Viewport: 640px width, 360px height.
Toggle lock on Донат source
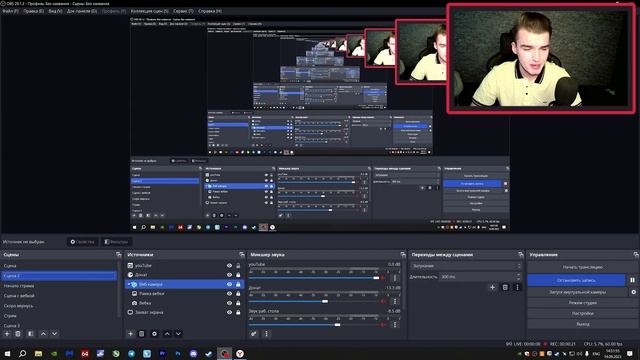[238, 275]
